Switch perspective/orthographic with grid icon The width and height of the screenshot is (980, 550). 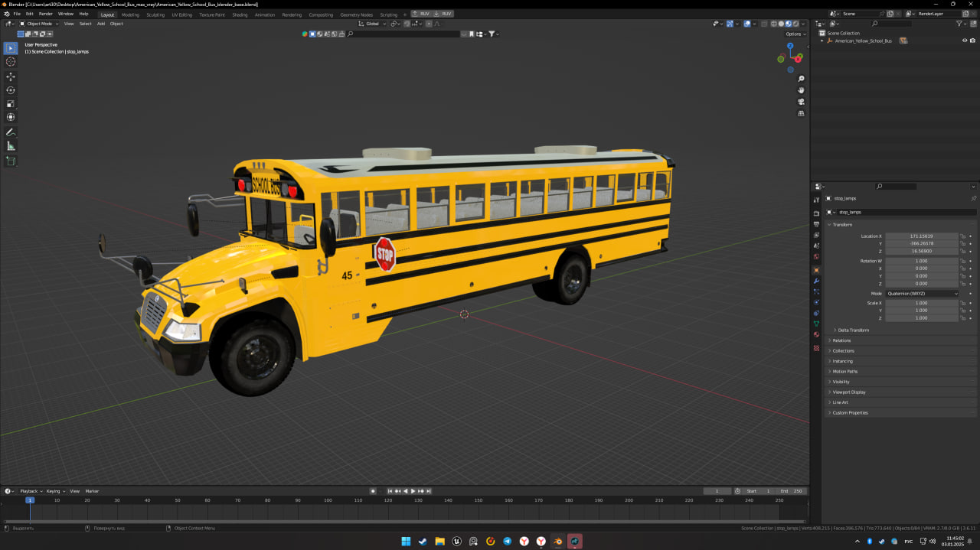point(801,113)
